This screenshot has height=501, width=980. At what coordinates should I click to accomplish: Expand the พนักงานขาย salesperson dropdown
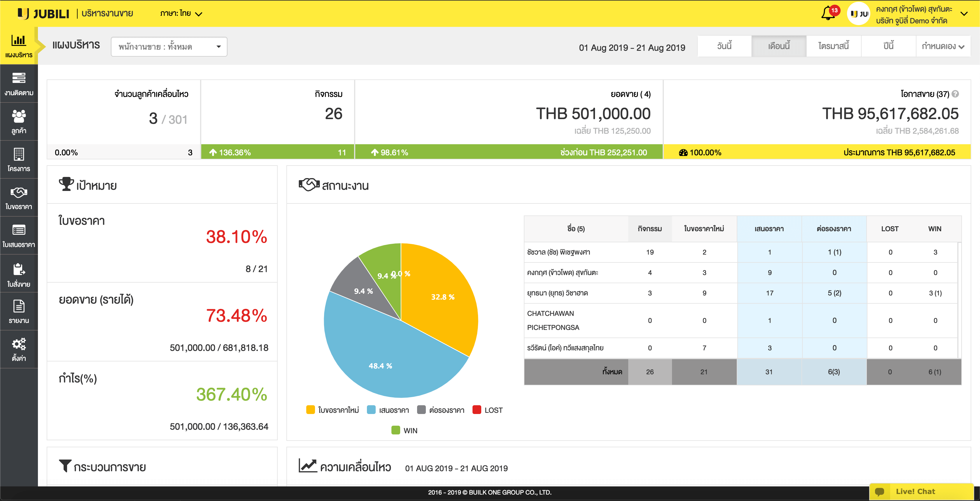169,46
